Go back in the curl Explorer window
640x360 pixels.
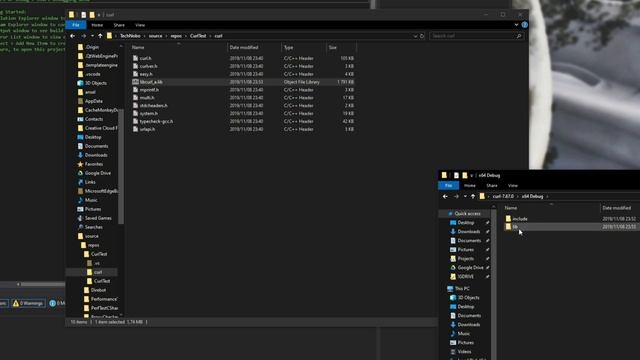pos(73,36)
